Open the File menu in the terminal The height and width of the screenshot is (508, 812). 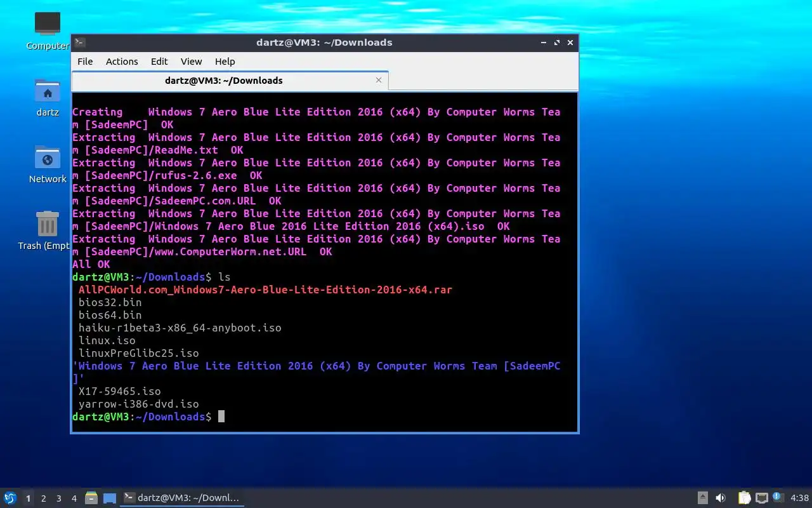[x=85, y=62]
